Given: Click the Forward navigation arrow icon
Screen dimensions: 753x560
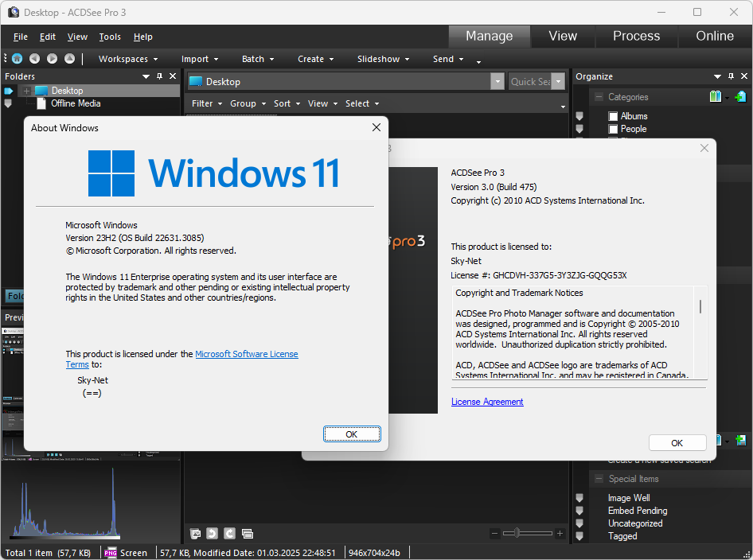Looking at the screenshot, I should [x=52, y=59].
